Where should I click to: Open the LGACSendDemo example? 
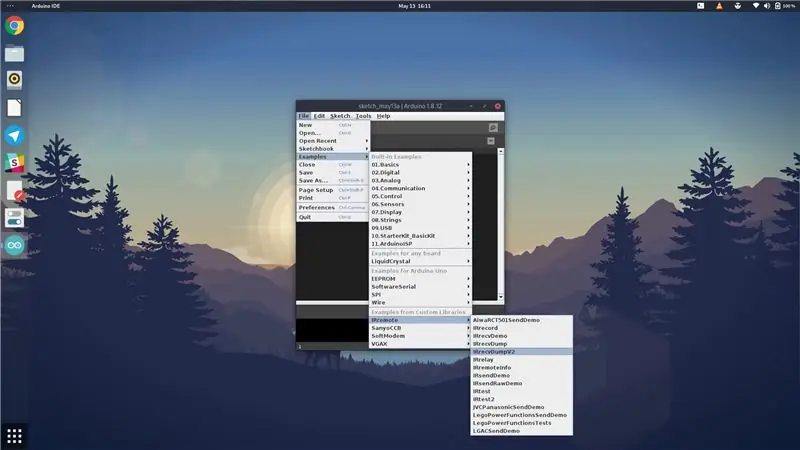click(521, 431)
